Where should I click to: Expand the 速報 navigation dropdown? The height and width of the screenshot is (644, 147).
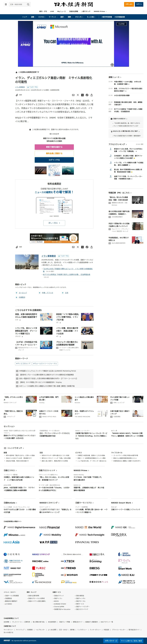[x=33, y=17]
